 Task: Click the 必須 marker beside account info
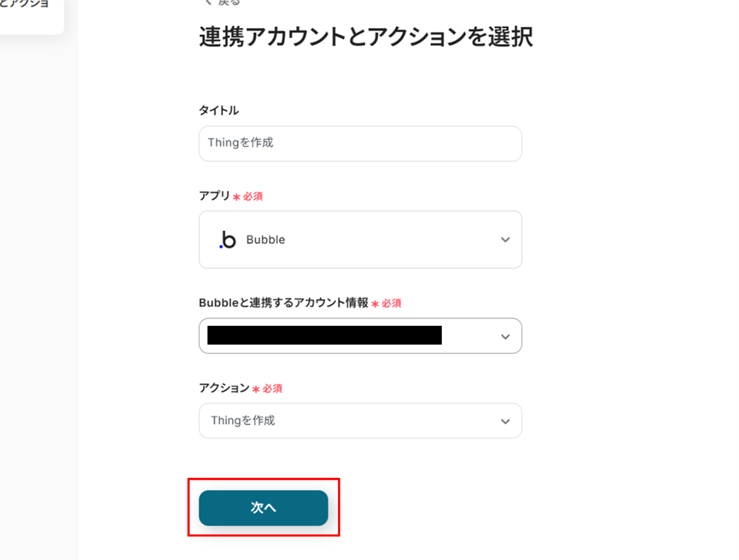tap(391, 303)
